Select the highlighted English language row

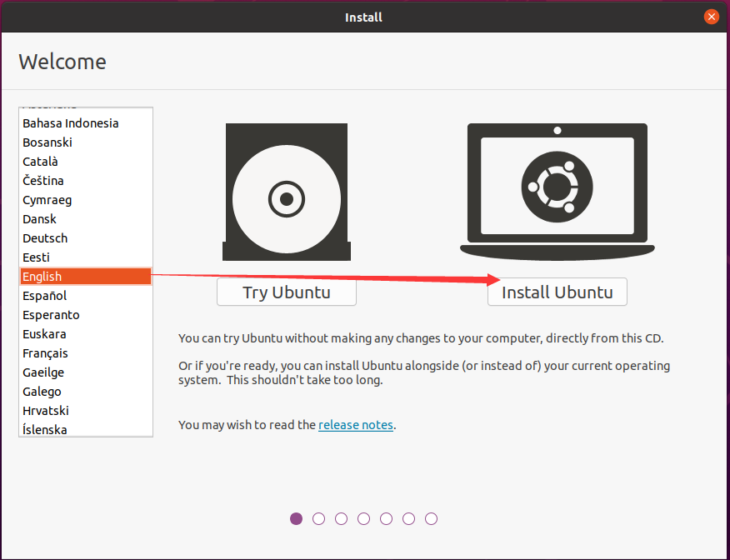(x=86, y=276)
